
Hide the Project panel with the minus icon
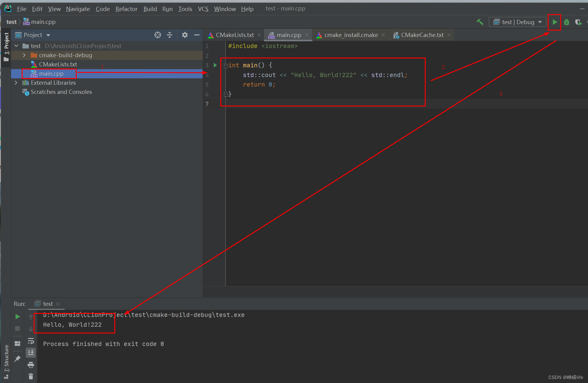[x=197, y=35]
